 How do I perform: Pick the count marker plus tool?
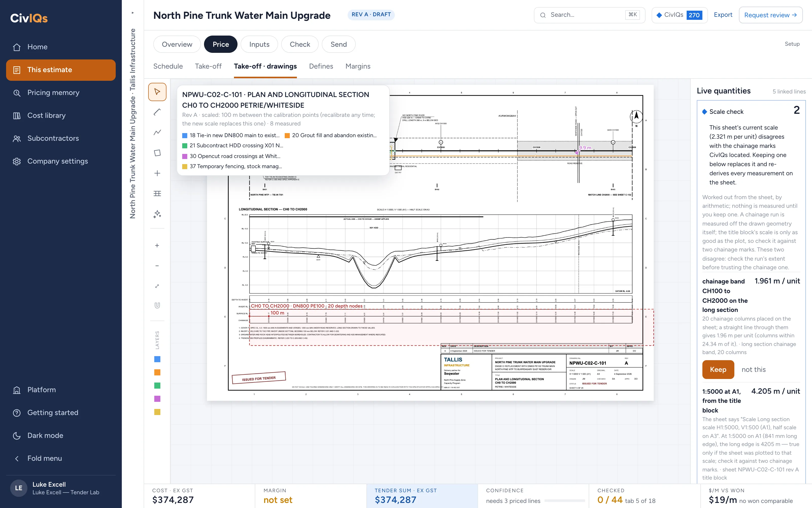click(157, 173)
